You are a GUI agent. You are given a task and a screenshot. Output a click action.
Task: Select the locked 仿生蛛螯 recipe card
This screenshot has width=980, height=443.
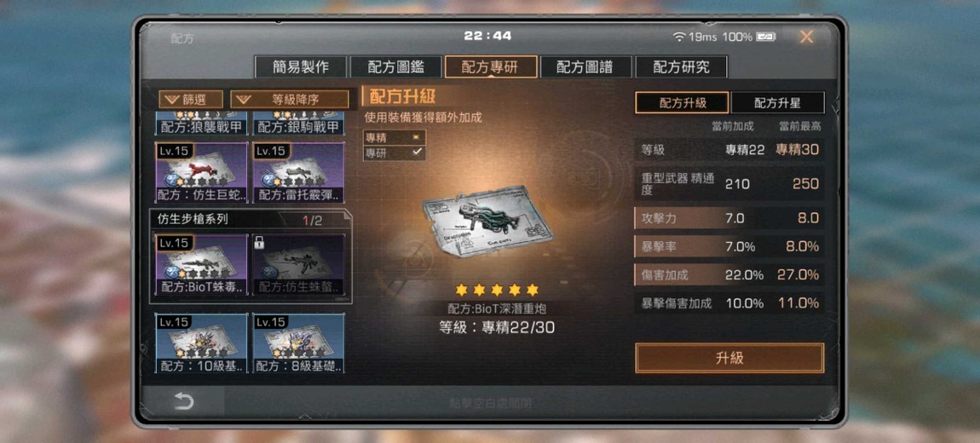[x=298, y=264]
